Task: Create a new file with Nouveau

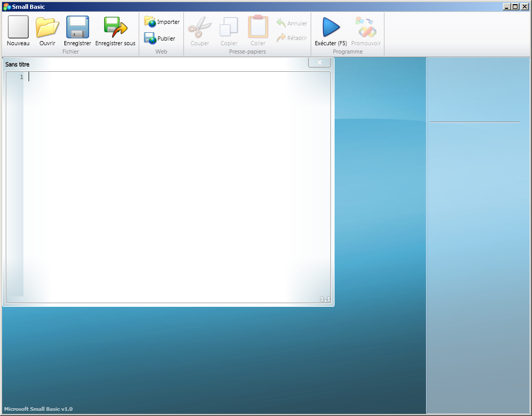Action: 18,31
